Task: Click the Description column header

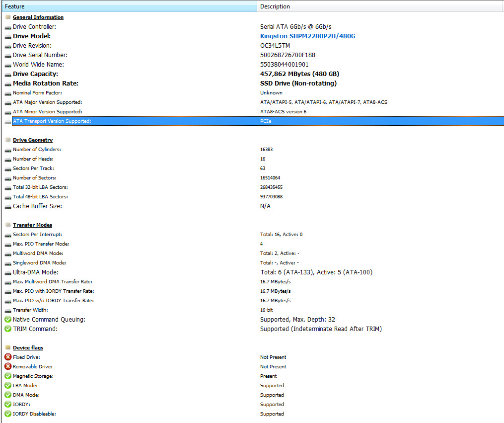Action: [x=380, y=6]
